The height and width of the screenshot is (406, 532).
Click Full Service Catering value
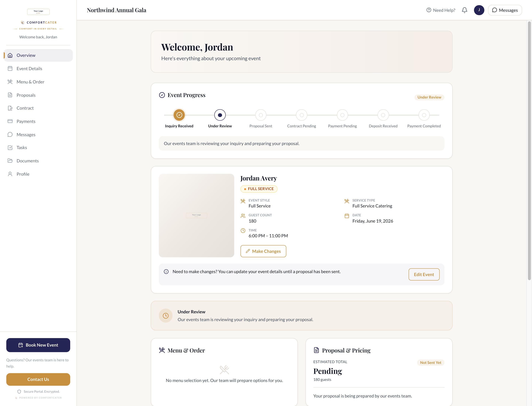tap(372, 206)
